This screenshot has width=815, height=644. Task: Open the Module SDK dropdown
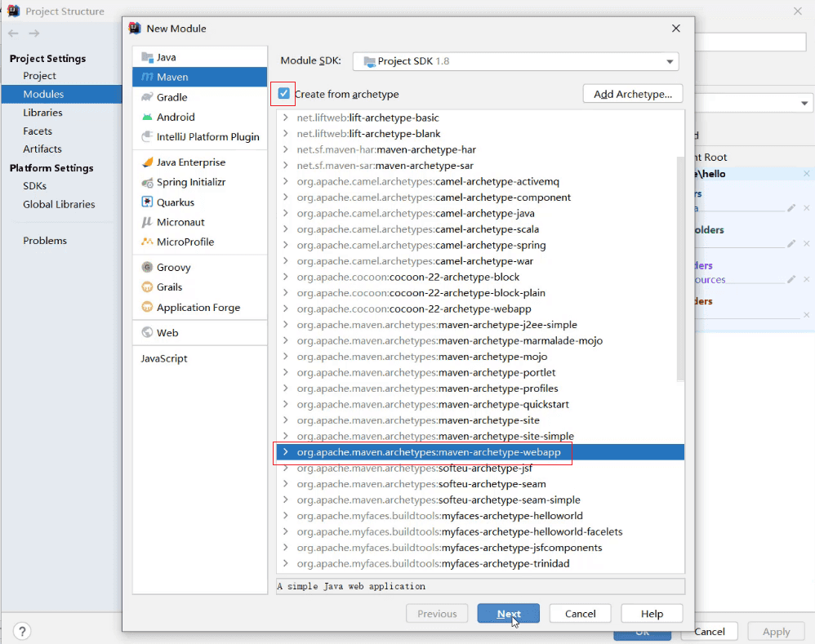click(x=515, y=61)
